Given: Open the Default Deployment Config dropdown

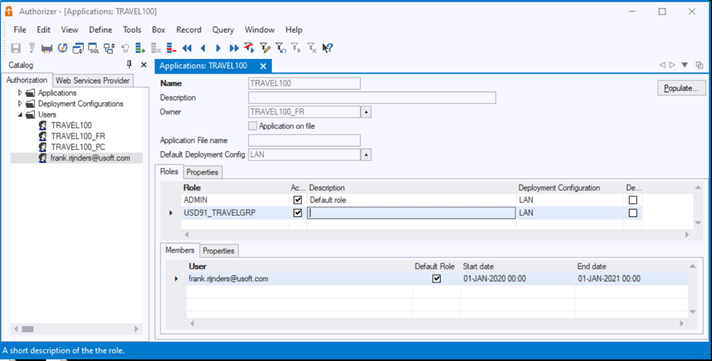Looking at the screenshot, I should point(366,155).
